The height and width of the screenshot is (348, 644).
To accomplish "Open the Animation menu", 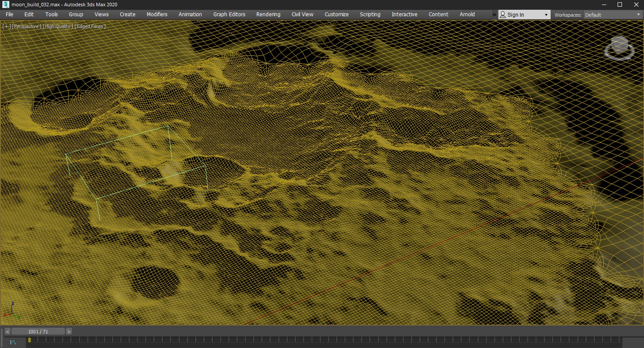I will click(x=190, y=14).
